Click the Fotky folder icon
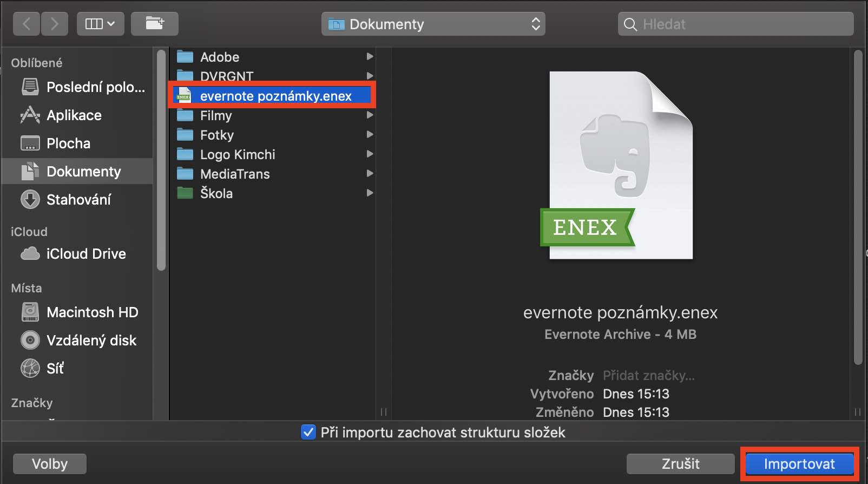868x484 pixels. tap(185, 134)
